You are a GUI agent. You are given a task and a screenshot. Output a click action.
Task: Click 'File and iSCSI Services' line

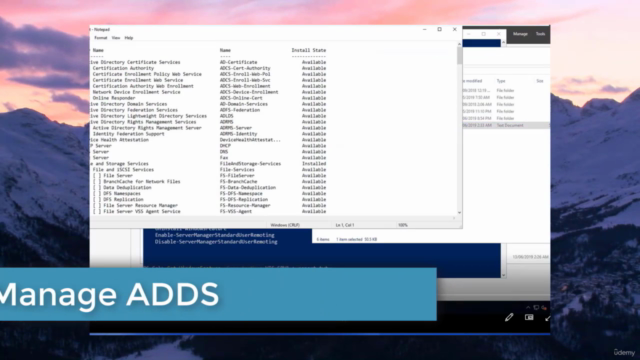(x=123, y=170)
